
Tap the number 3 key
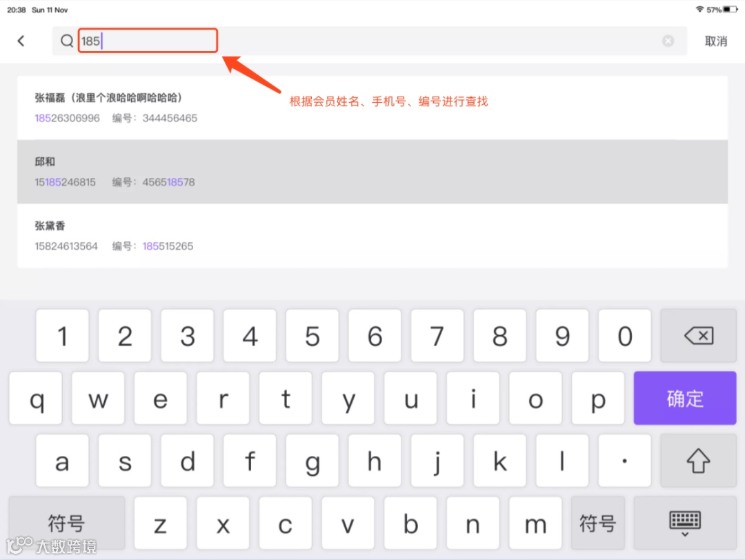(187, 336)
